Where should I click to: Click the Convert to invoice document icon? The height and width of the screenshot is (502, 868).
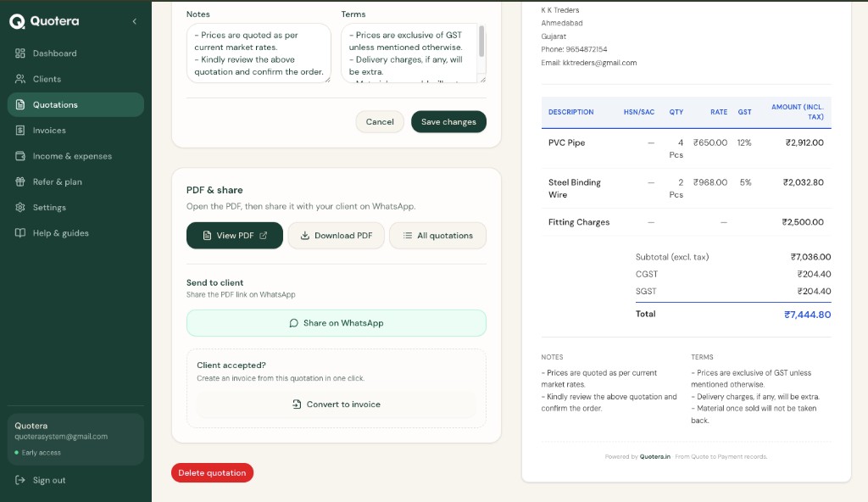click(298, 404)
